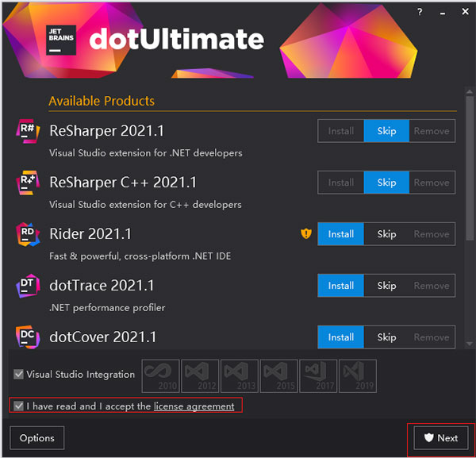Click the Rider RD product icon
The height and width of the screenshot is (458, 476).
click(x=28, y=234)
